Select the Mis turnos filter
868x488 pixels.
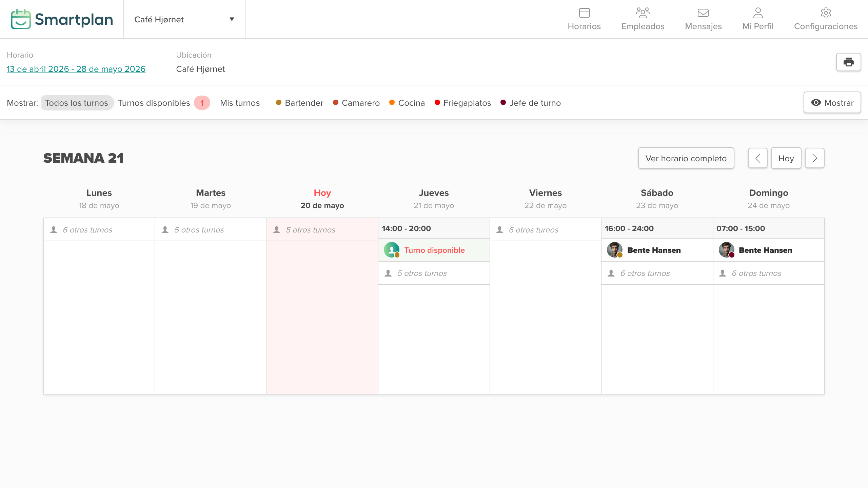click(x=240, y=103)
